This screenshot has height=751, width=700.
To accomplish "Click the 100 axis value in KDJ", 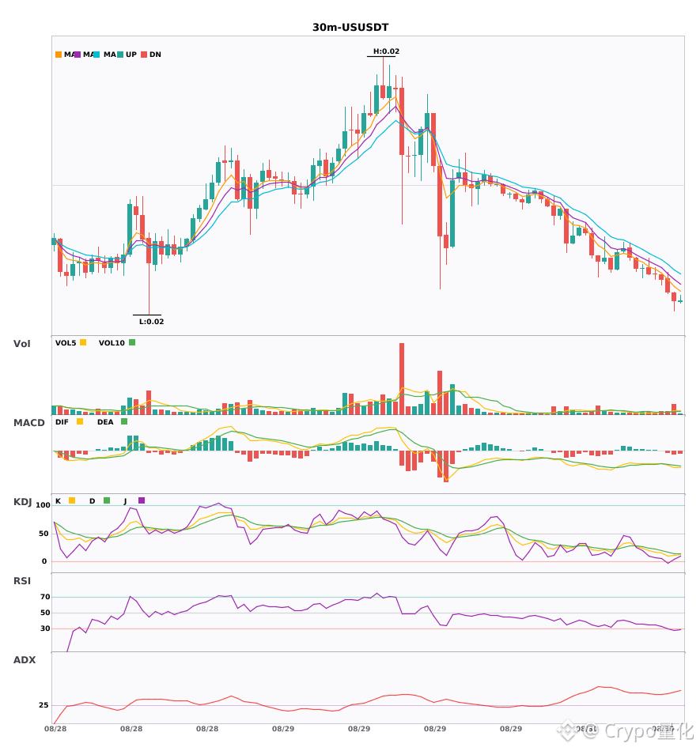I will click(x=44, y=505).
